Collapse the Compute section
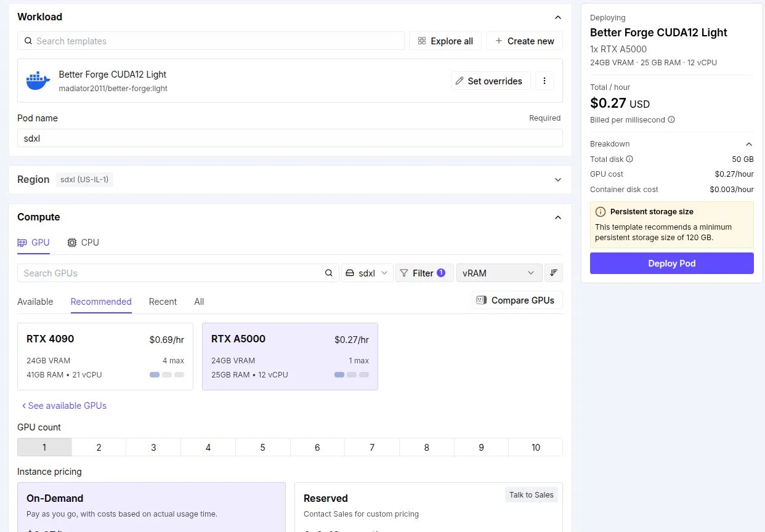The width and height of the screenshot is (765, 532). tap(558, 217)
